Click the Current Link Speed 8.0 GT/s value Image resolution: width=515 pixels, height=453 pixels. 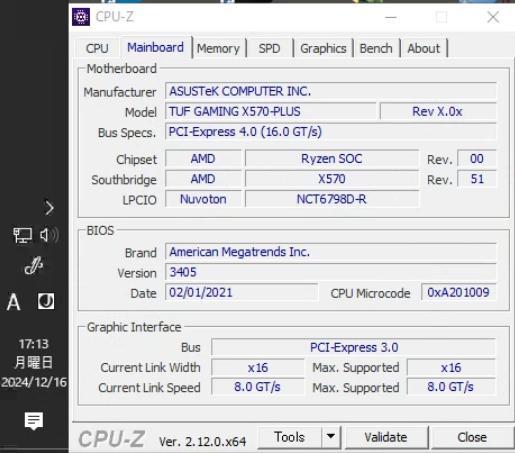point(258,387)
